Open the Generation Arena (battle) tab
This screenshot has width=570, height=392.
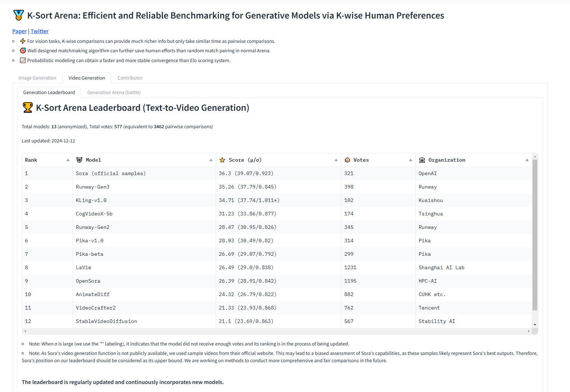(x=114, y=92)
